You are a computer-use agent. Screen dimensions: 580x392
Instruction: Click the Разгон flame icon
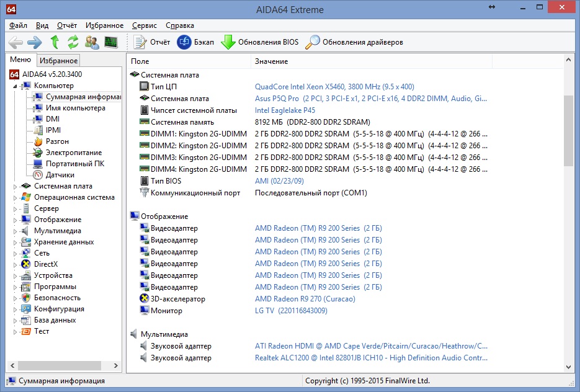(x=38, y=141)
